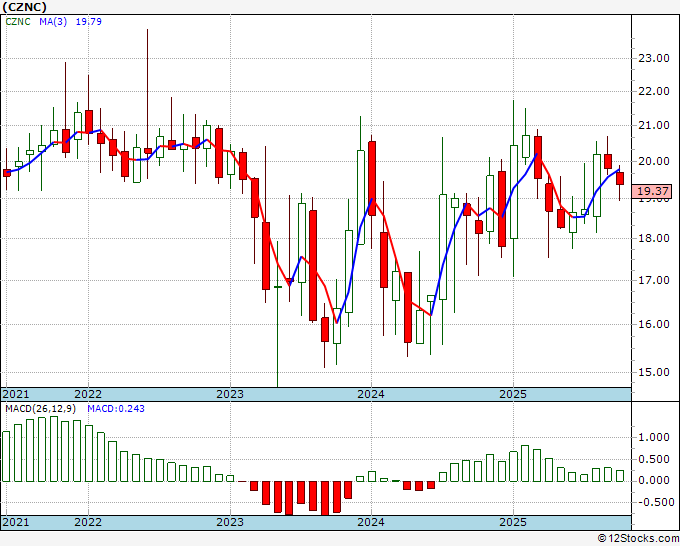Click the 17.00 price axis label

coord(654,280)
